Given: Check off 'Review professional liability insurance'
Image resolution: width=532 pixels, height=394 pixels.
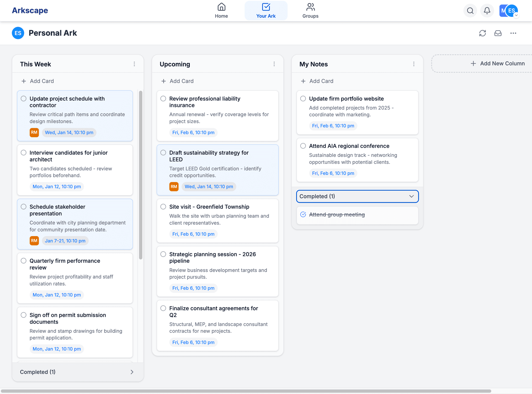Looking at the screenshot, I should pos(163,98).
